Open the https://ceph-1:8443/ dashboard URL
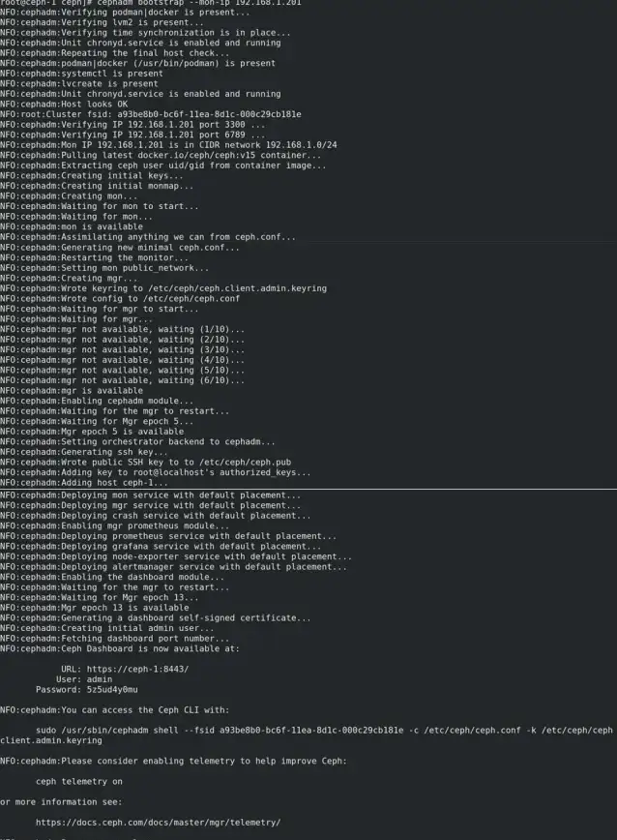Image resolution: width=617 pixels, height=840 pixels. 137,669
